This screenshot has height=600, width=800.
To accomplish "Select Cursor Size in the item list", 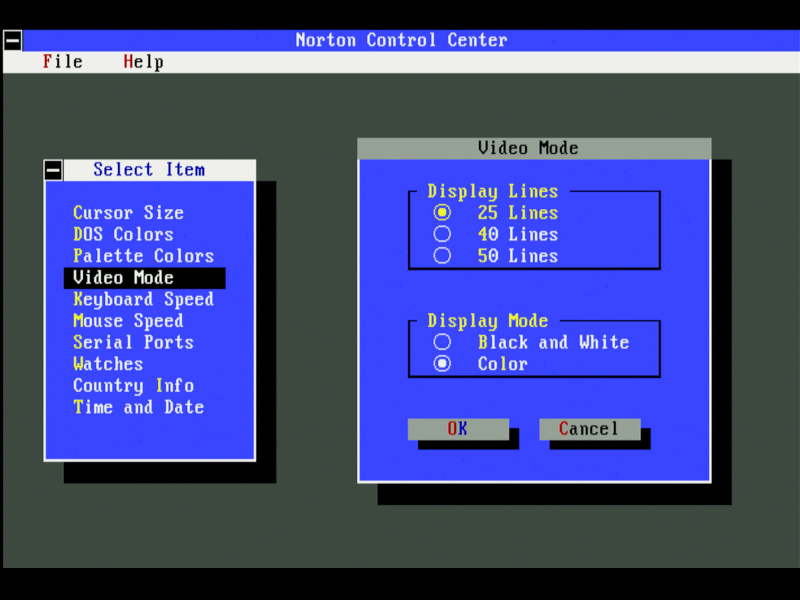I will click(128, 212).
